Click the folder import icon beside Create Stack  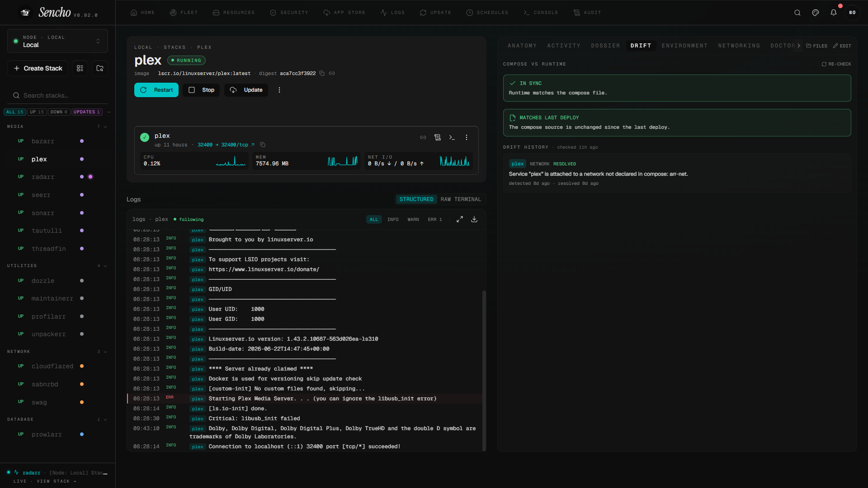[x=100, y=68]
